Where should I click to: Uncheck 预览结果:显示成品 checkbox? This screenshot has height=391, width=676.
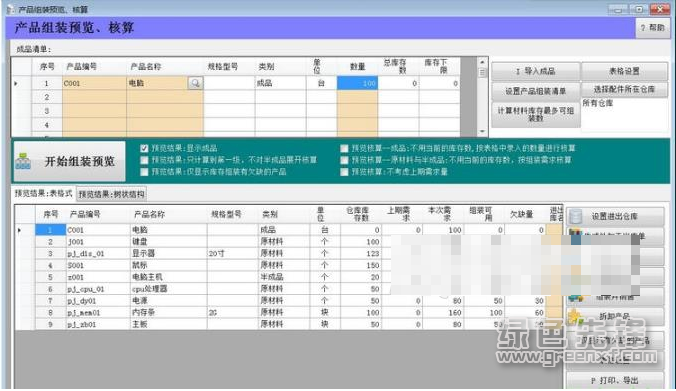pyautogui.click(x=144, y=148)
